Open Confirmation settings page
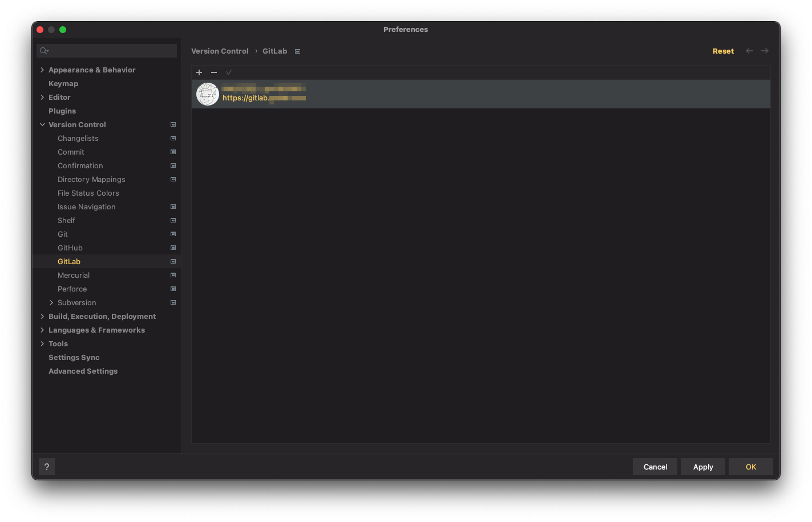The height and width of the screenshot is (522, 812). [x=80, y=165]
